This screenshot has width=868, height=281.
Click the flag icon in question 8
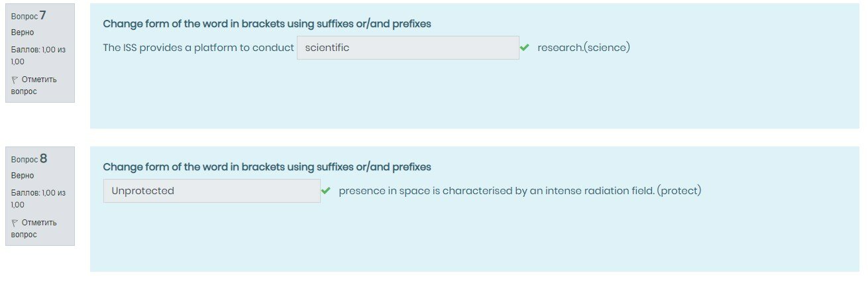coord(15,223)
